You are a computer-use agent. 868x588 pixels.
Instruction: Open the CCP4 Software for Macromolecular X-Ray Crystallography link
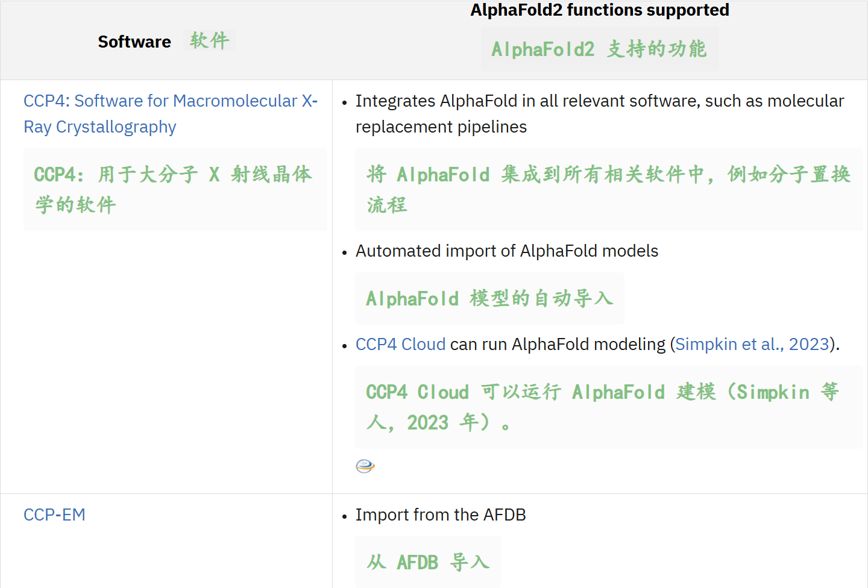[x=171, y=114]
